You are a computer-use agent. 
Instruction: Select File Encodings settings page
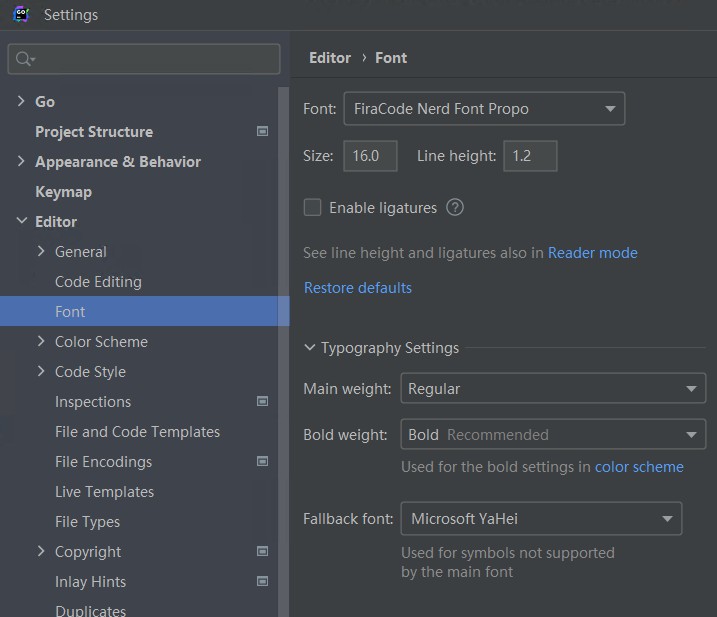pos(103,461)
